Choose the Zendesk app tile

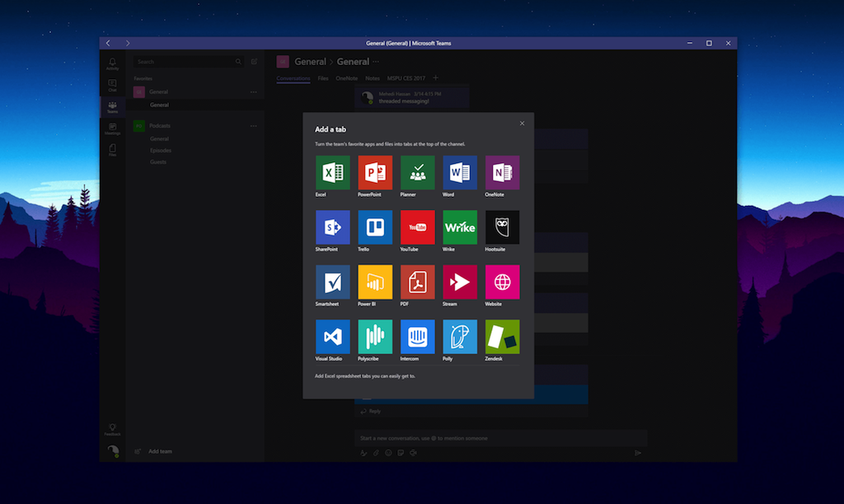pyautogui.click(x=502, y=337)
